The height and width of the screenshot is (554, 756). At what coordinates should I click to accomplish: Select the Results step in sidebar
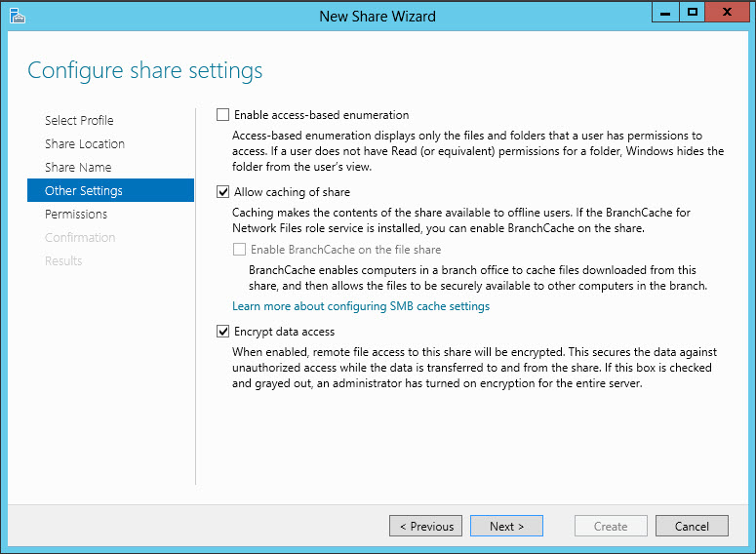click(63, 260)
